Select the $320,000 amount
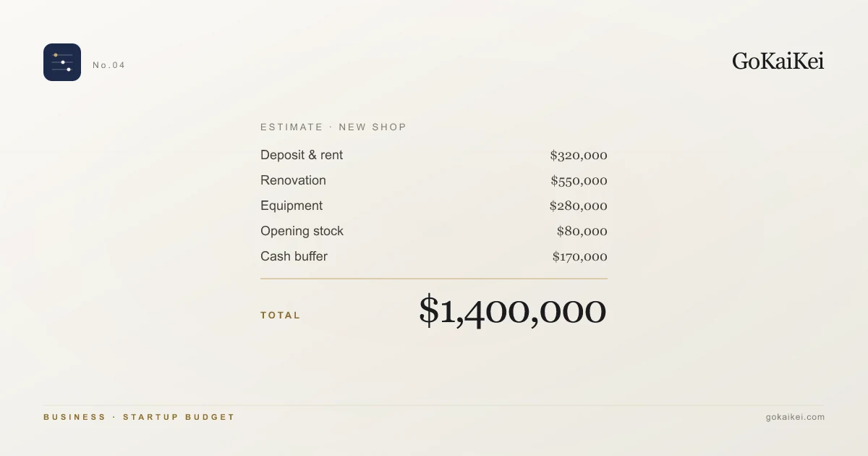 pyautogui.click(x=579, y=155)
